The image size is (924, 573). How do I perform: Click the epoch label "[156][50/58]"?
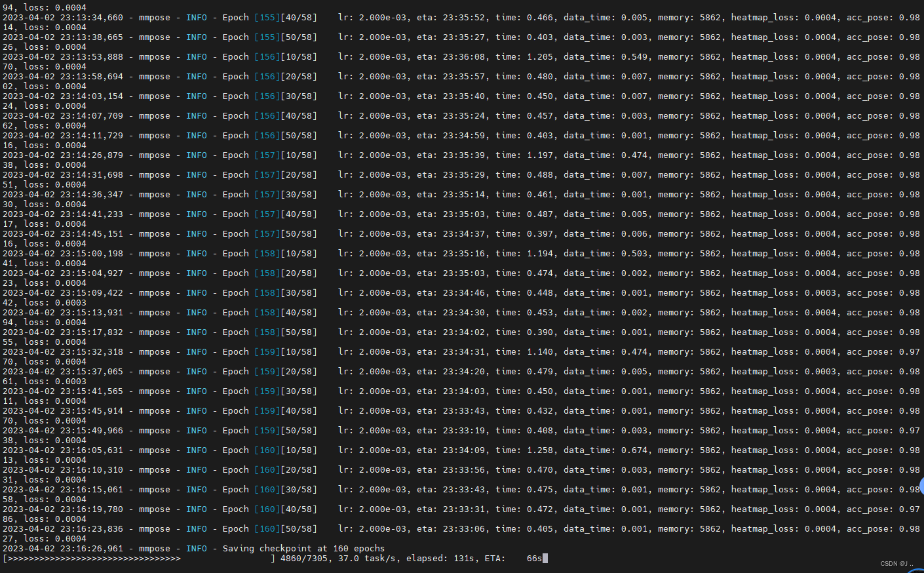[x=285, y=136]
